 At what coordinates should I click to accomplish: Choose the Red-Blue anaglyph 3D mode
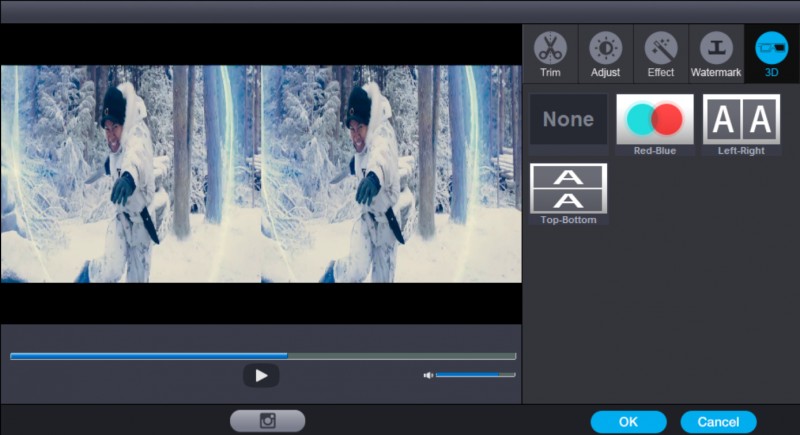pyautogui.click(x=655, y=121)
